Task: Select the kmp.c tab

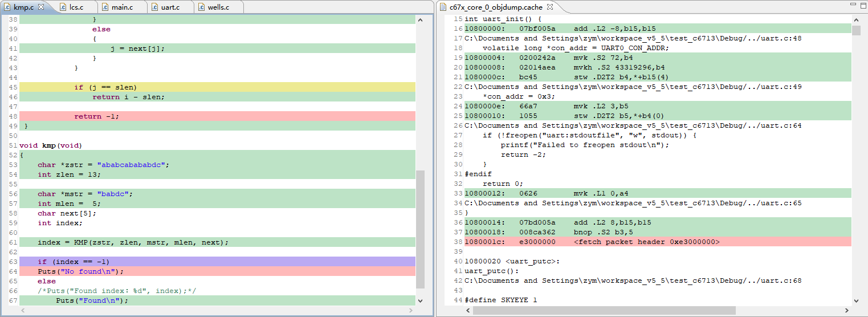Action: 25,7
